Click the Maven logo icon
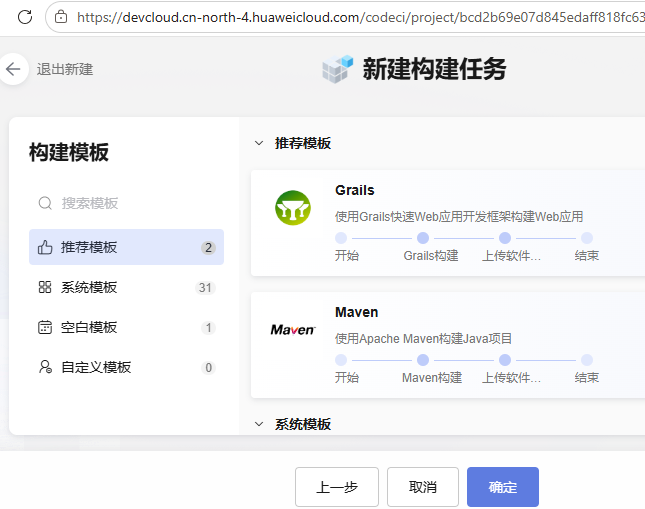The image size is (645, 509). (293, 330)
